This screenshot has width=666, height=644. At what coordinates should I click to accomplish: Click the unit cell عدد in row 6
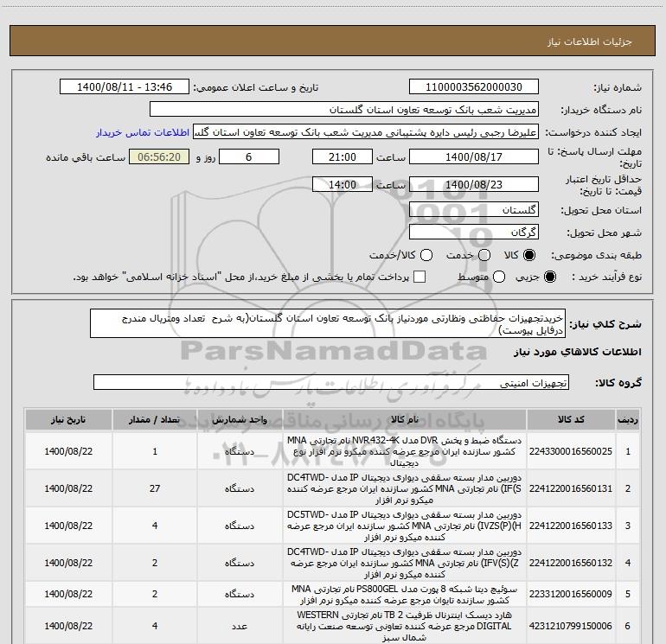tap(240, 626)
